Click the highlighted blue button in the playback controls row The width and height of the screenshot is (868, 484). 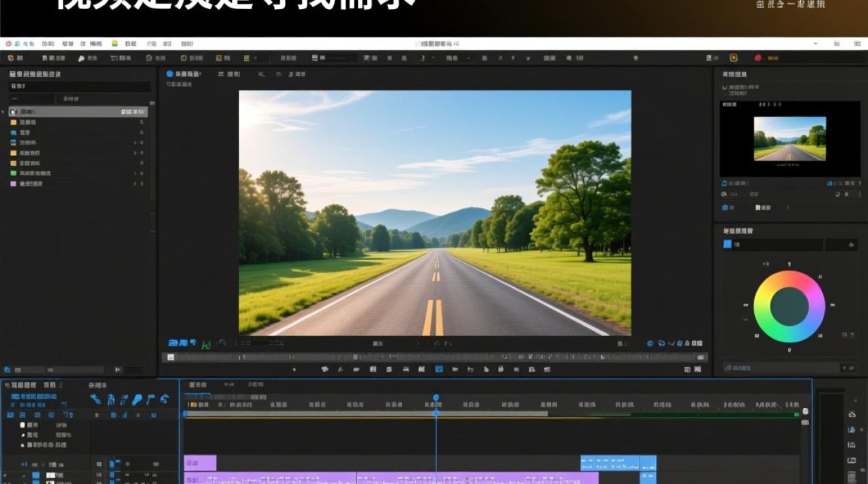pyautogui.click(x=439, y=369)
